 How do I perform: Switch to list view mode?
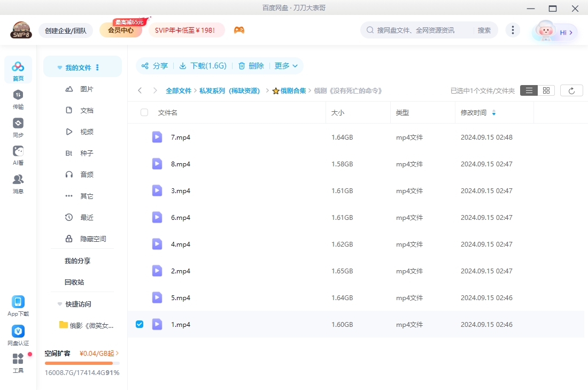pos(529,90)
